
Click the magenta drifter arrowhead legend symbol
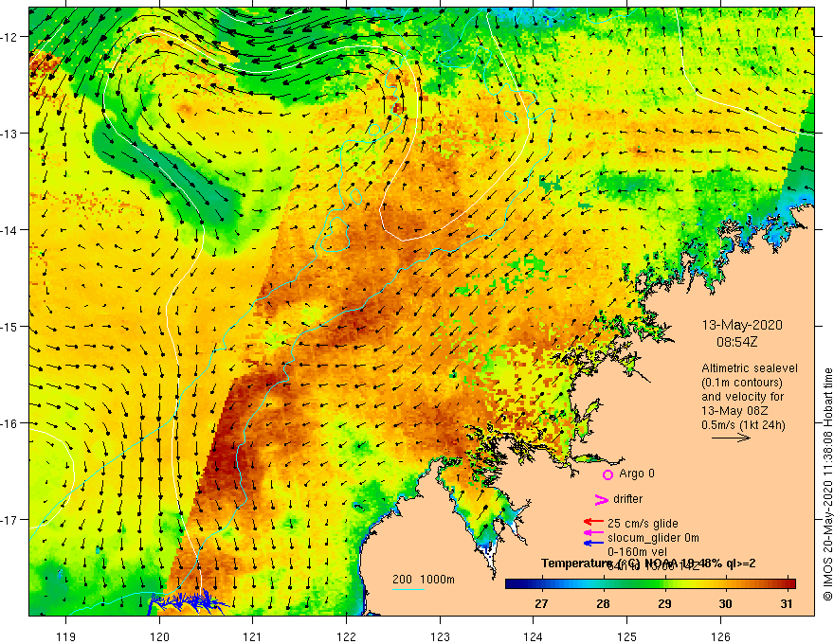pos(601,499)
